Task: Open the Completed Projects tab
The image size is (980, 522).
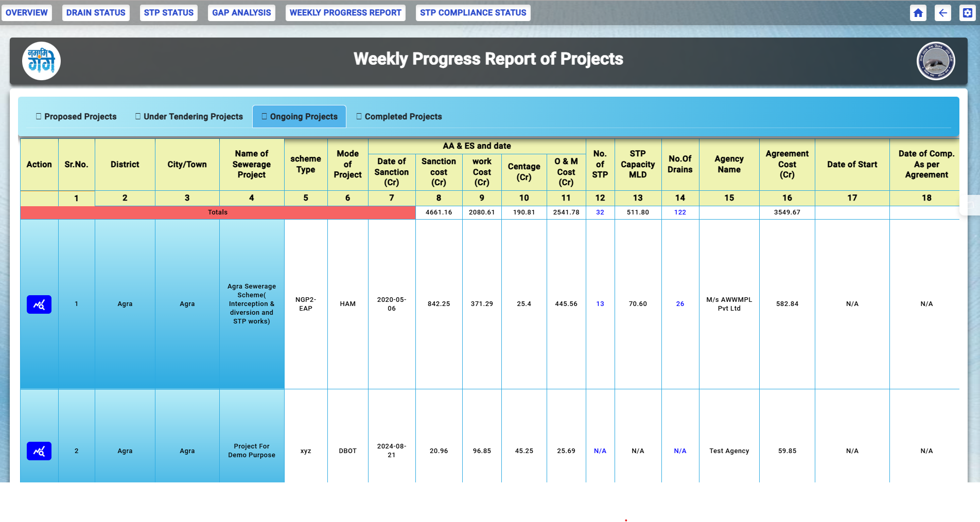Action: pos(399,117)
